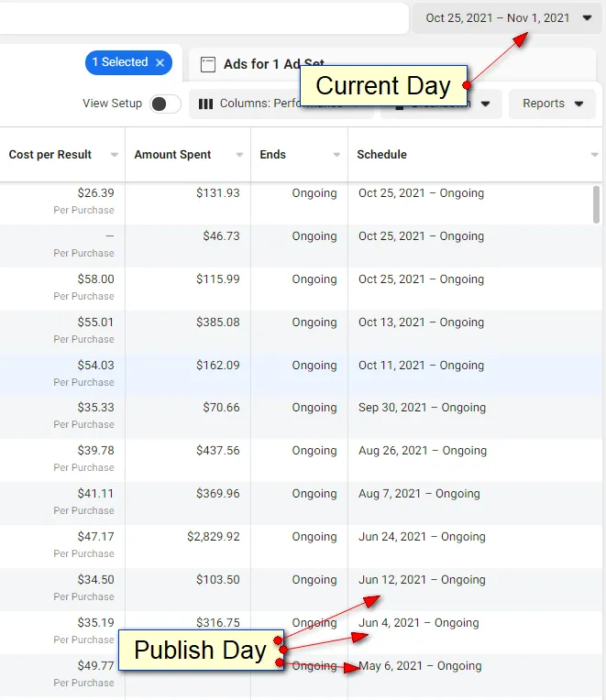Open Amount Spent column arrow menu

click(x=240, y=155)
